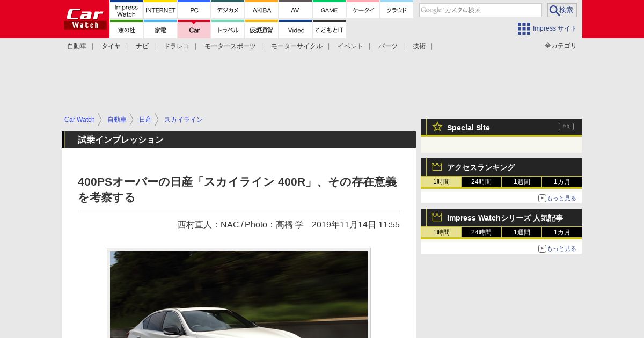Select 1カ月 in Impress Watchシリーズ 人気記事
The image size is (644, 338).
562,232
